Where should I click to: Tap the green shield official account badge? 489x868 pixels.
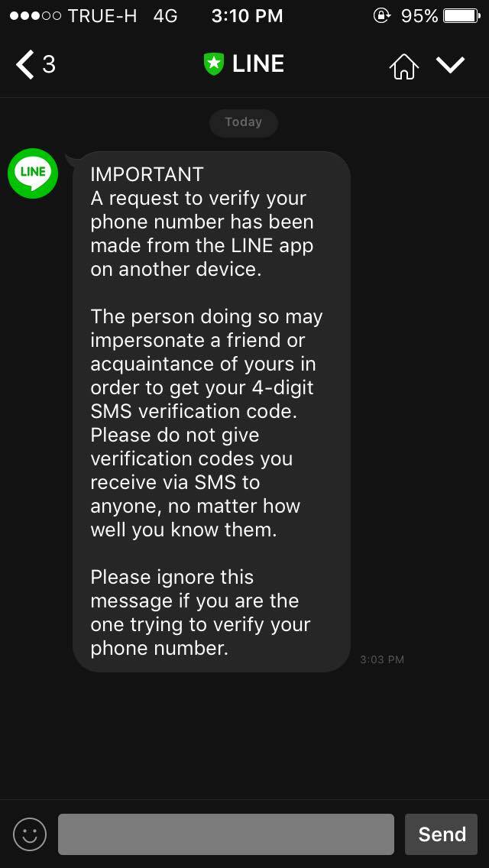[214, 64]
